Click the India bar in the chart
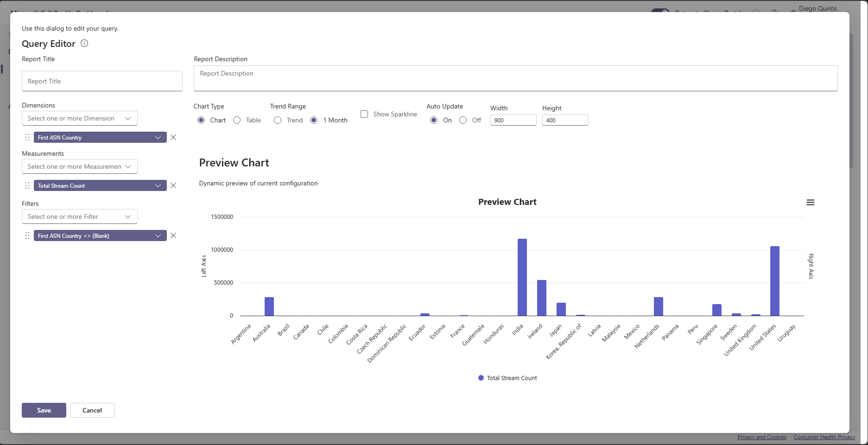868x445 pixels. [522, 277]
